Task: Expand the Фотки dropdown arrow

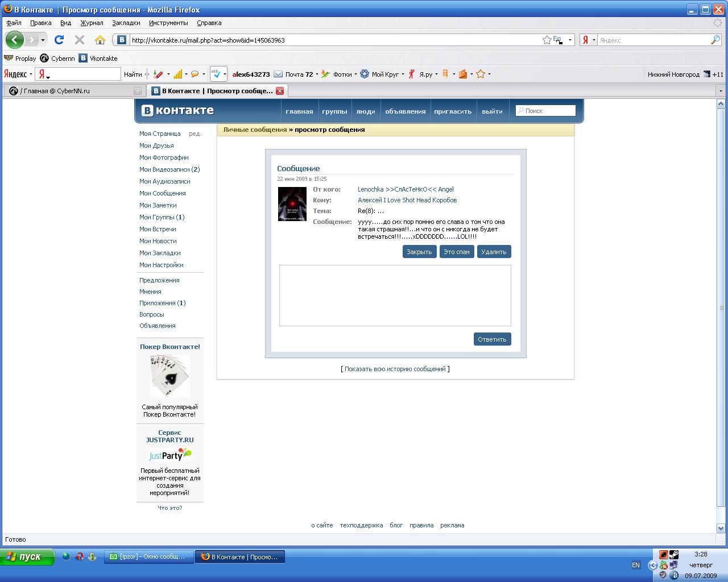Action: click(355, 74)
